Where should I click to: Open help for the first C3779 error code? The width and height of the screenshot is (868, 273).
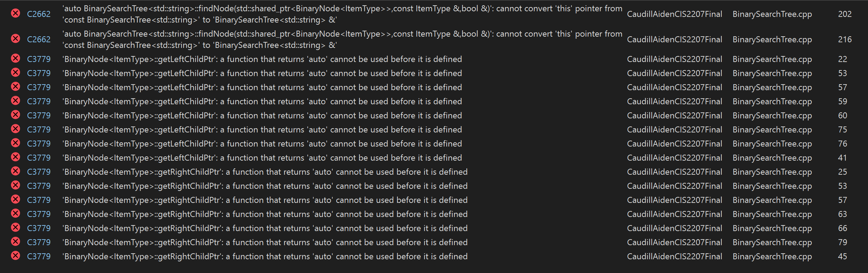click(x=39, y=59)
